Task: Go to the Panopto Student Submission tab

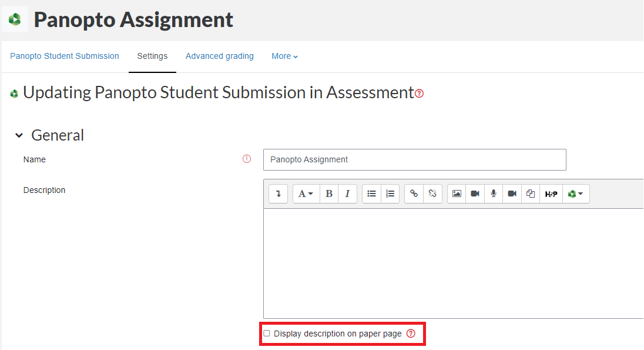Action: [65, 56]
